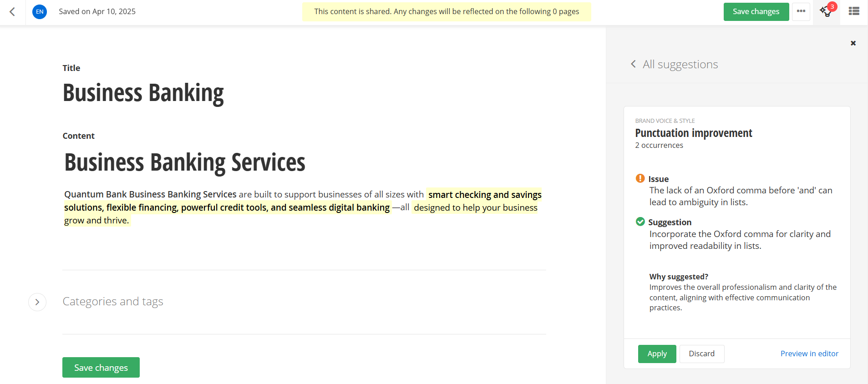Expand the Categories and tags section
868x384 pixels.
tap(37, 302)
